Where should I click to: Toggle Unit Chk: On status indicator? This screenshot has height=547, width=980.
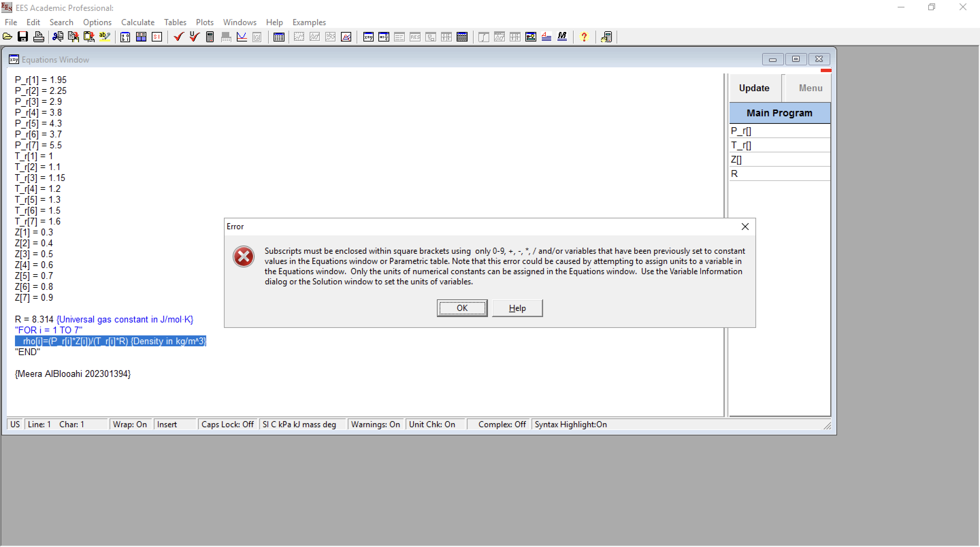click(432, 425)
